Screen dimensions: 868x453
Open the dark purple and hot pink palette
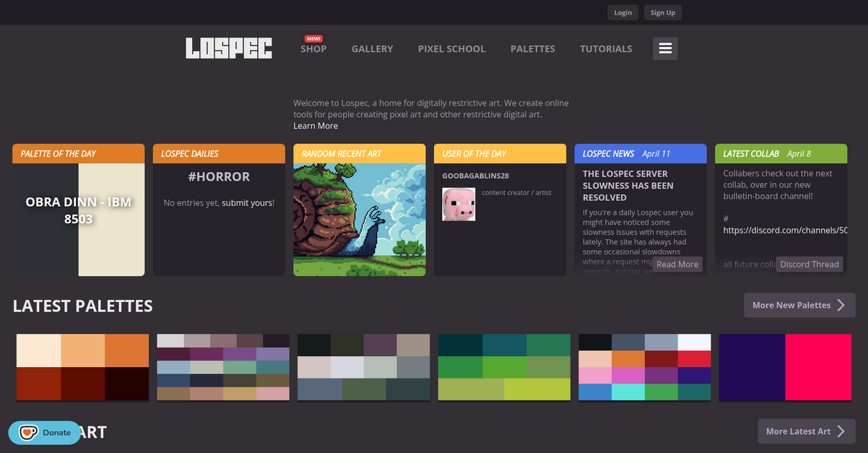pos(785,367)
